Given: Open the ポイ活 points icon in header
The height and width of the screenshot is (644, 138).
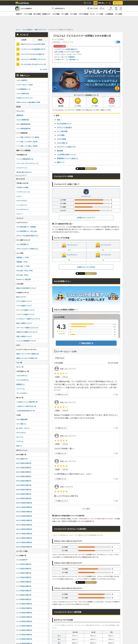Looking at the screenshot, I should 87,3.
